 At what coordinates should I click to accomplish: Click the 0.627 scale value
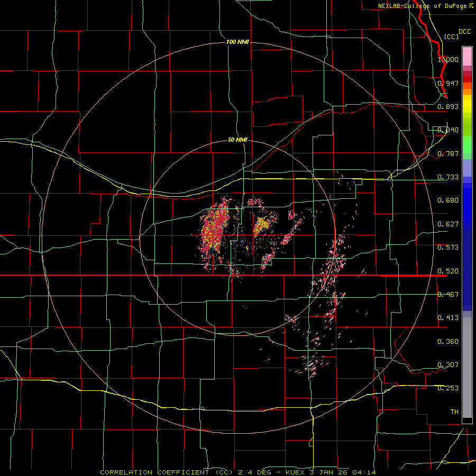448,224
